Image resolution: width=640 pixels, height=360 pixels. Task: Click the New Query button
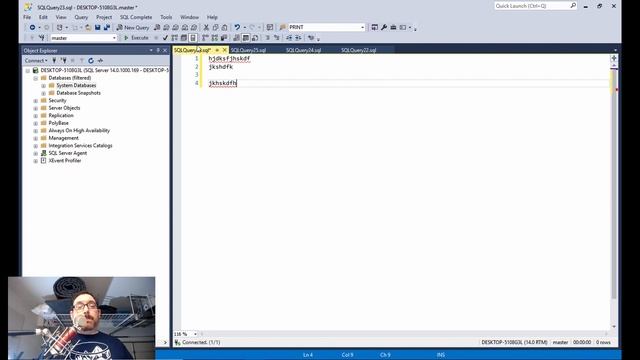pyautogui.click(x=133, y=27)
